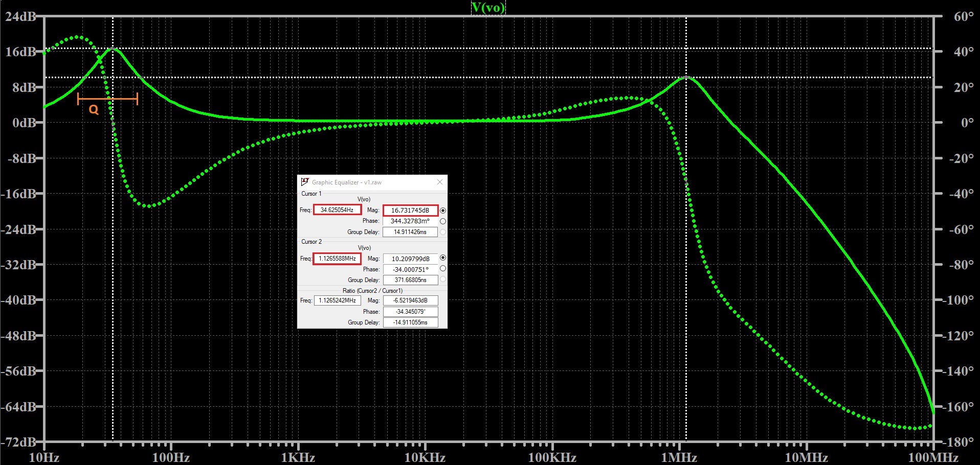Click the LTspice icon in the Graphic Equalizer title bar
Image resolution: width=980 pixels, height=465 pixels.
(x=305, y=182)
